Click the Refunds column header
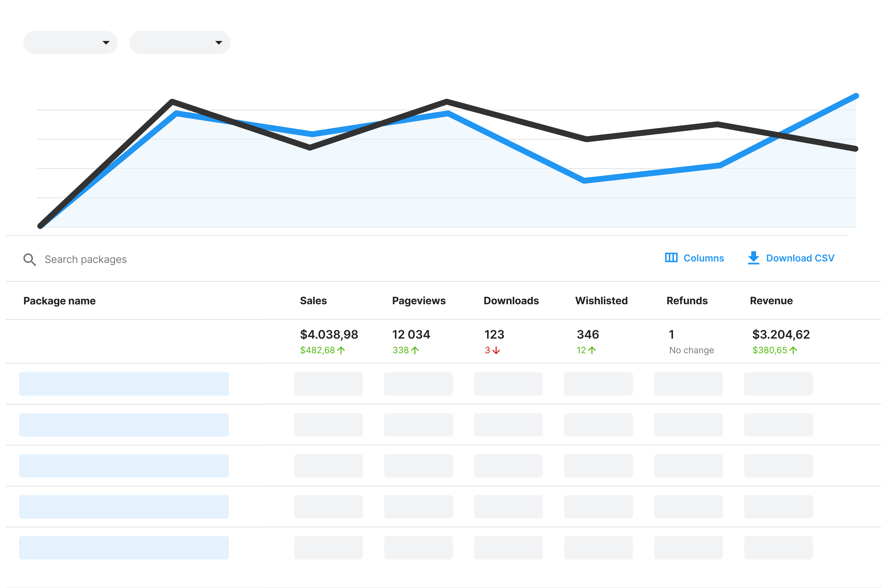Image resolution: width=881 pixels, height=588 pixels. (x=687, y=300)
